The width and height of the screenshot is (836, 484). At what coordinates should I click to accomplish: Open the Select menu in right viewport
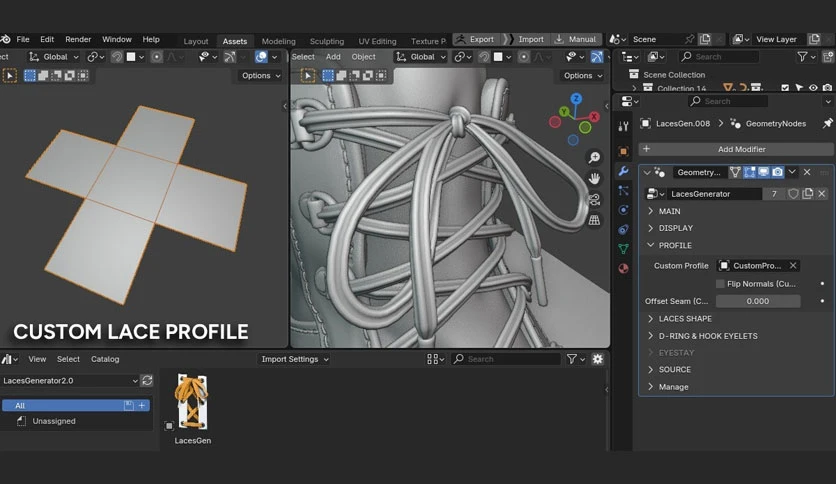coord(303,57)
